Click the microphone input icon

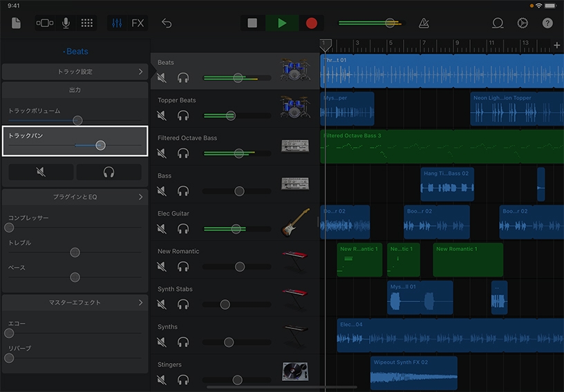coord(66,23)
